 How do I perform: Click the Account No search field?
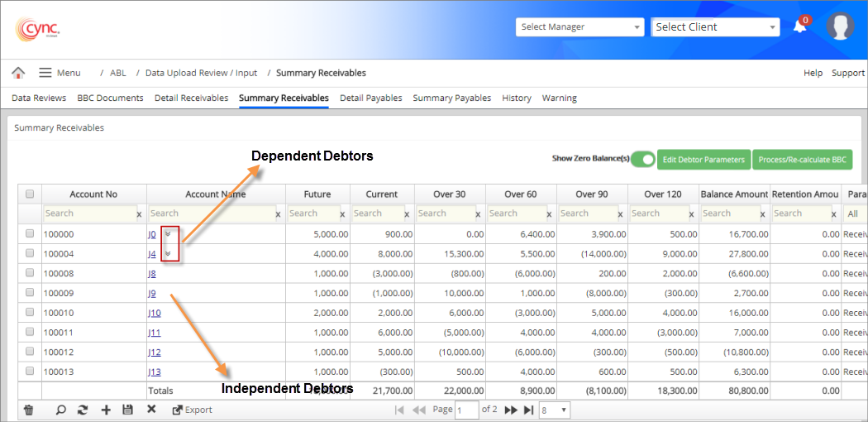click(88, 213)
